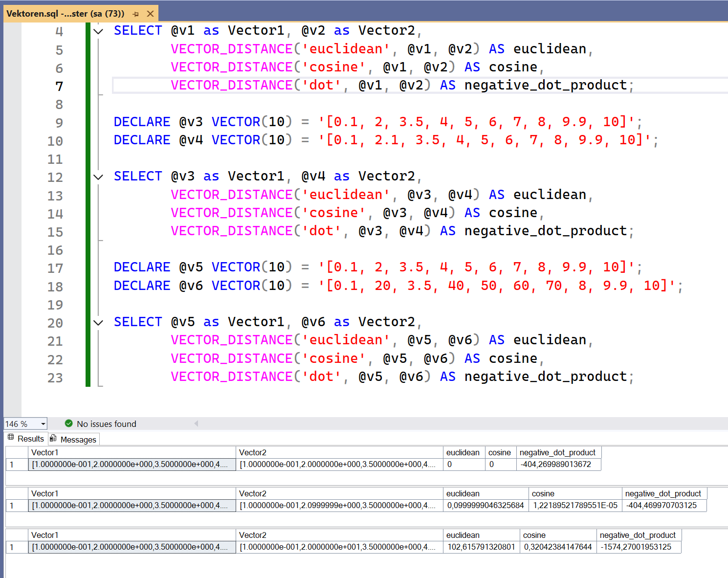Click the grid icon on the Results tab

10,438
